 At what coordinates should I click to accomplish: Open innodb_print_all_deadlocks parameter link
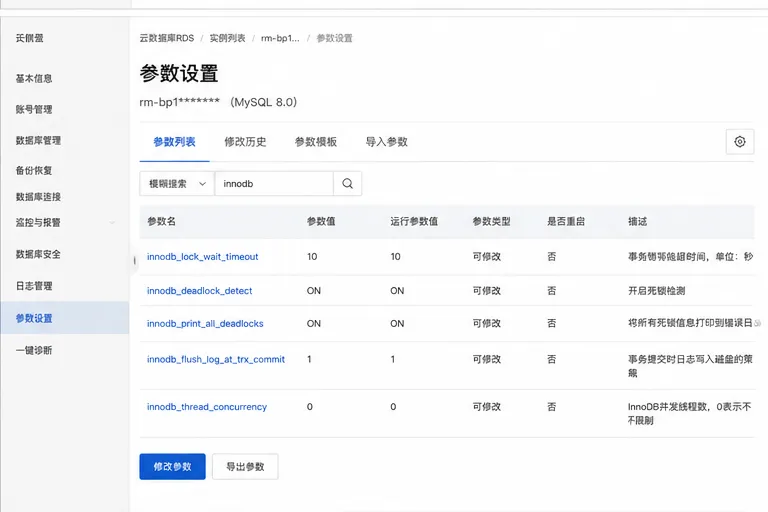click(205, 324)
